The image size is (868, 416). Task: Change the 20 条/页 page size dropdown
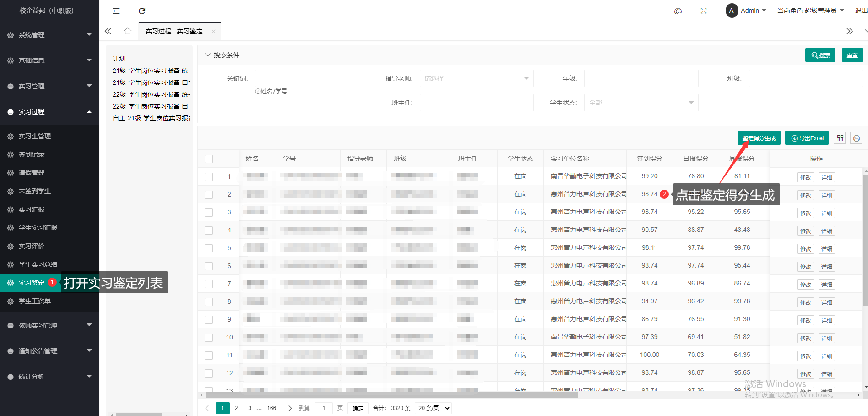coord(433,408)
